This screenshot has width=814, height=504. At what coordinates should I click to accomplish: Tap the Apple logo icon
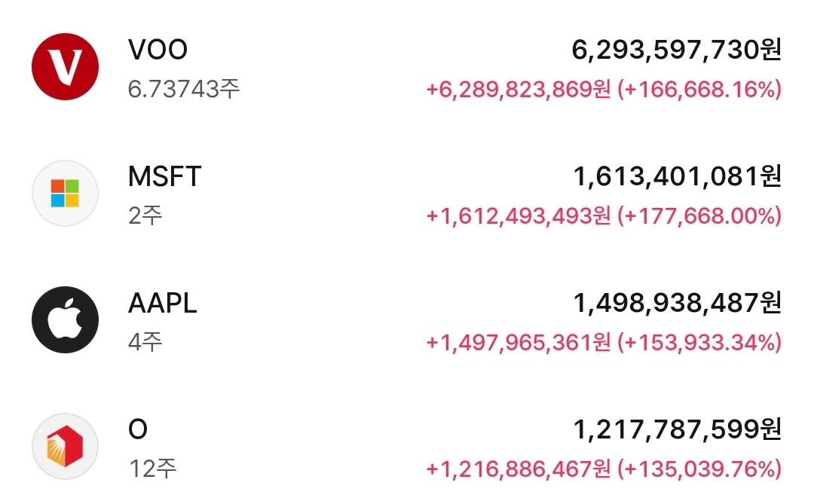point(65,319)
